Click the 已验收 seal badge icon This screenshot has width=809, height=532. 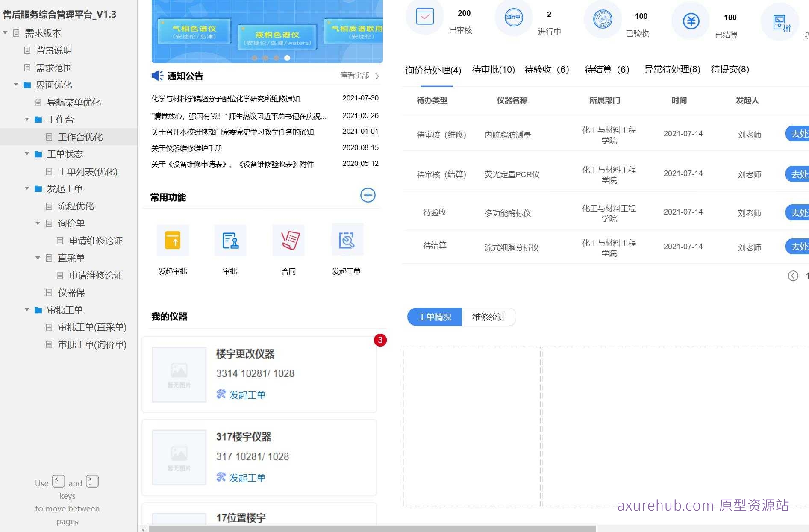[603, 19]
